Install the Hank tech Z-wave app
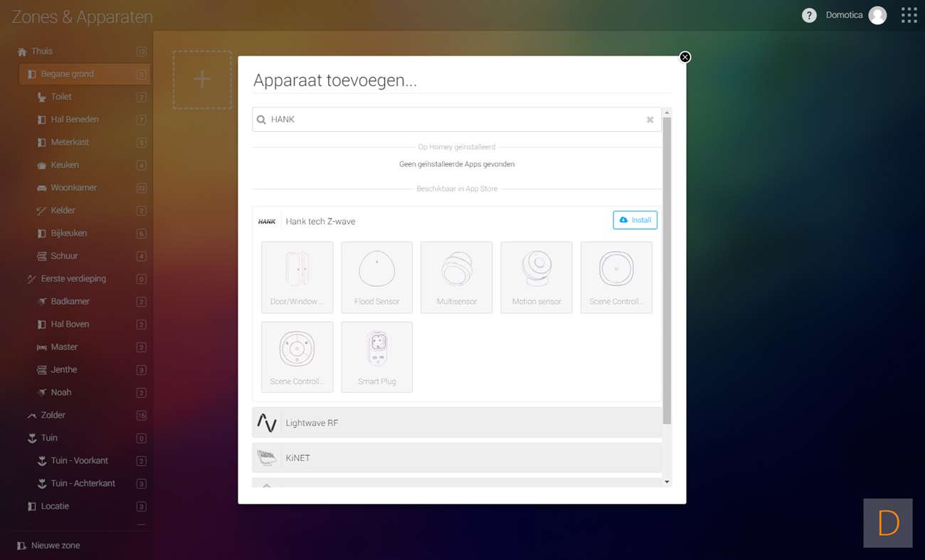 (635, 221)
